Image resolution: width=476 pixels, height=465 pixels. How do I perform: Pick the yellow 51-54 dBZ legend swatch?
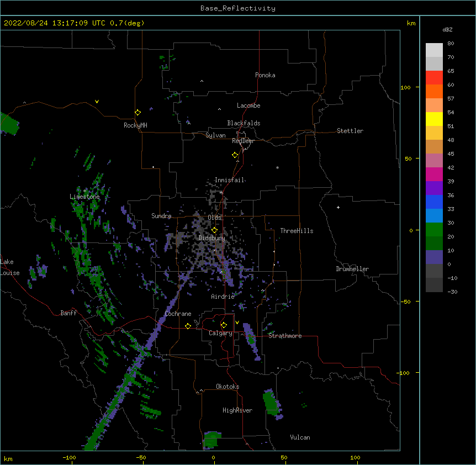434,119
